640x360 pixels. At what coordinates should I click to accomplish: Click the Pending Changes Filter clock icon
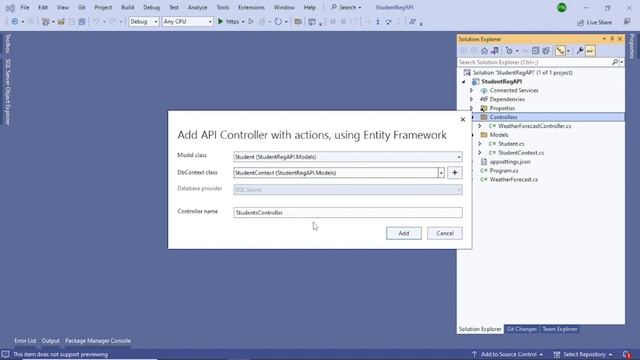509,51
